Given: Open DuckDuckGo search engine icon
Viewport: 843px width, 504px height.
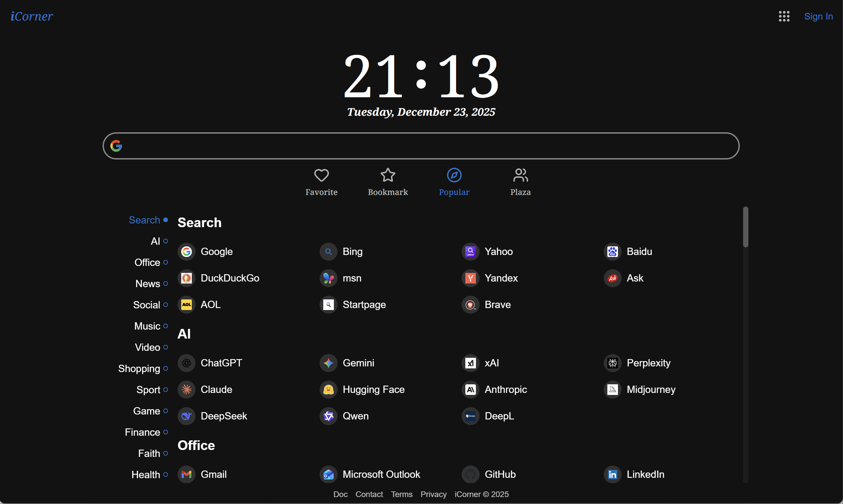Looking at the screenshot, I should click(186, 278).
